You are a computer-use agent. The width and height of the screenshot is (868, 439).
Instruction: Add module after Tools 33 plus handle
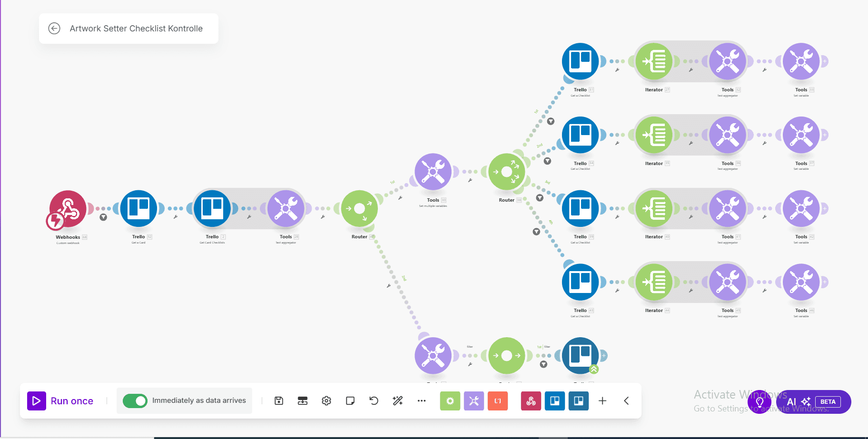pos(825,61)
